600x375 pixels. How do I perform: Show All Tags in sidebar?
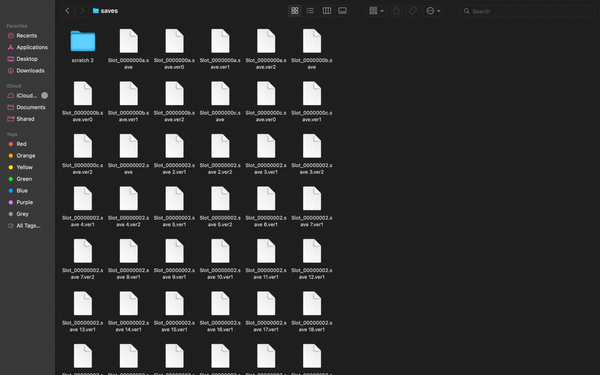(28, 225)
